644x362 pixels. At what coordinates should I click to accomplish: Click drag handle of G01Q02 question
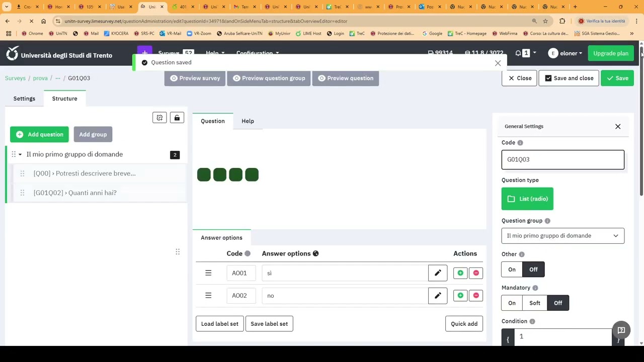[22, 193]
